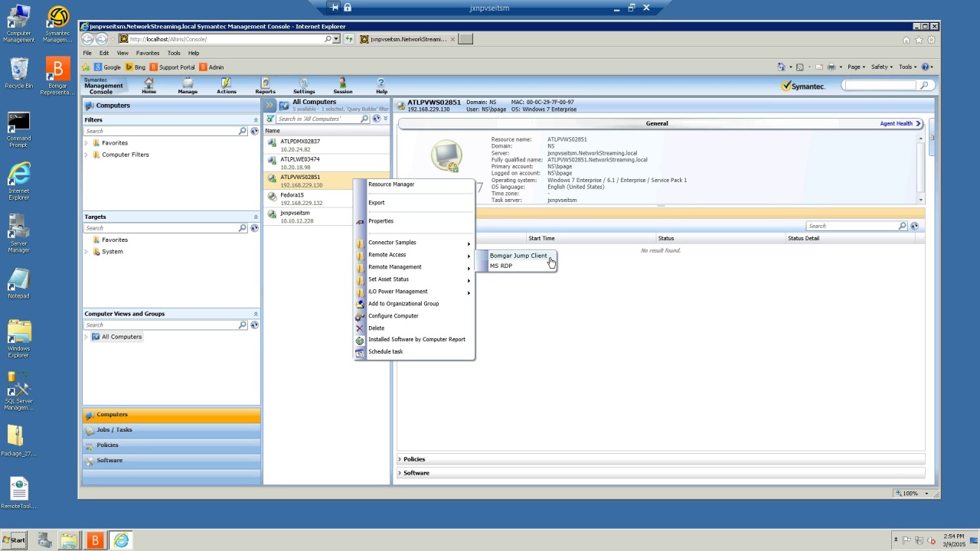980x551 pixels.
Task: Choose Installed Software by Computer Report
Action: (x=416, y=340)
